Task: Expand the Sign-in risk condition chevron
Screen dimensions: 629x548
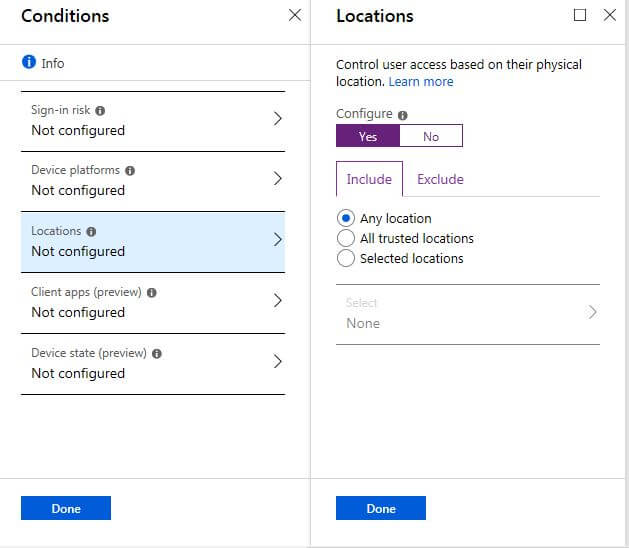Action: tap(277, 119)
